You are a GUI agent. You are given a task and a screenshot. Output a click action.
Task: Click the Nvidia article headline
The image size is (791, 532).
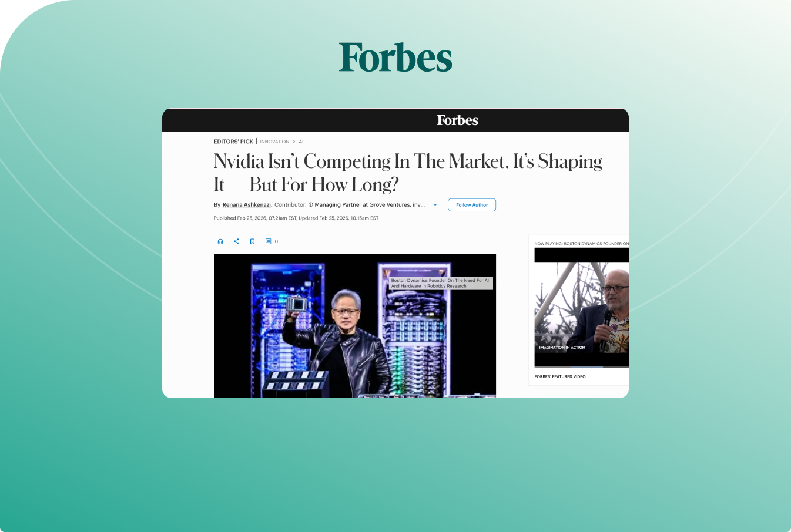(x=408, y=173)
